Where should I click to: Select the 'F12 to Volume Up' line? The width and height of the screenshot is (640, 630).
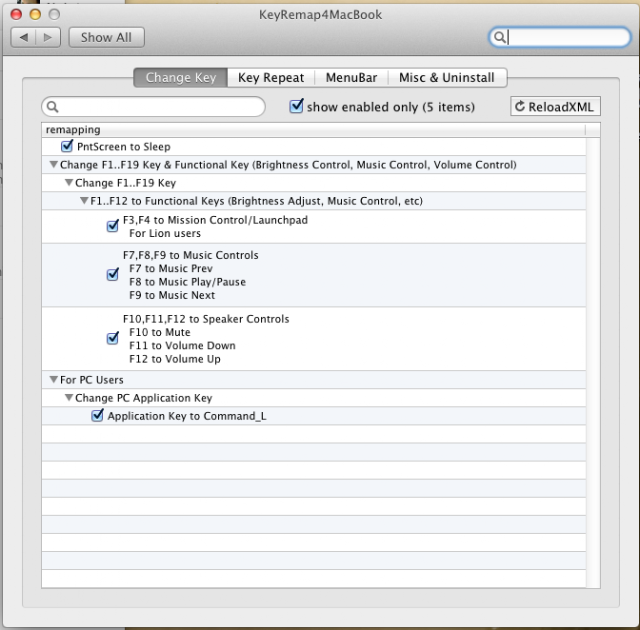(175, 359)
